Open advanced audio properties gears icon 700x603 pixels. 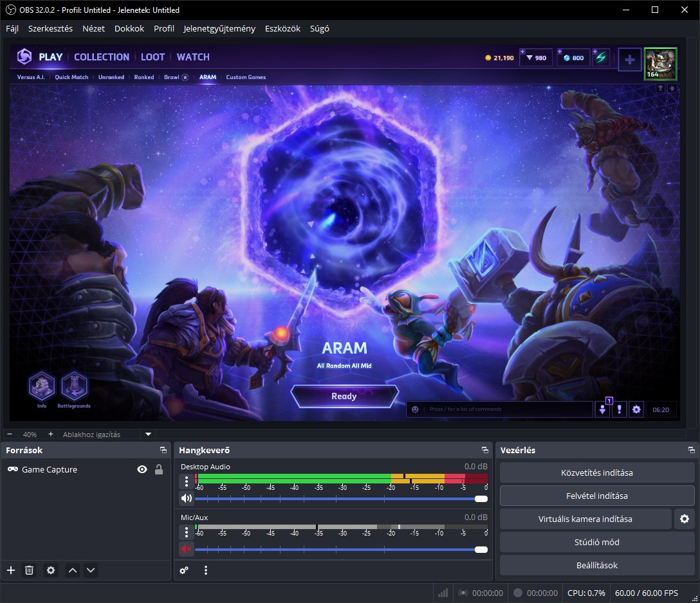tap(184, 570)
